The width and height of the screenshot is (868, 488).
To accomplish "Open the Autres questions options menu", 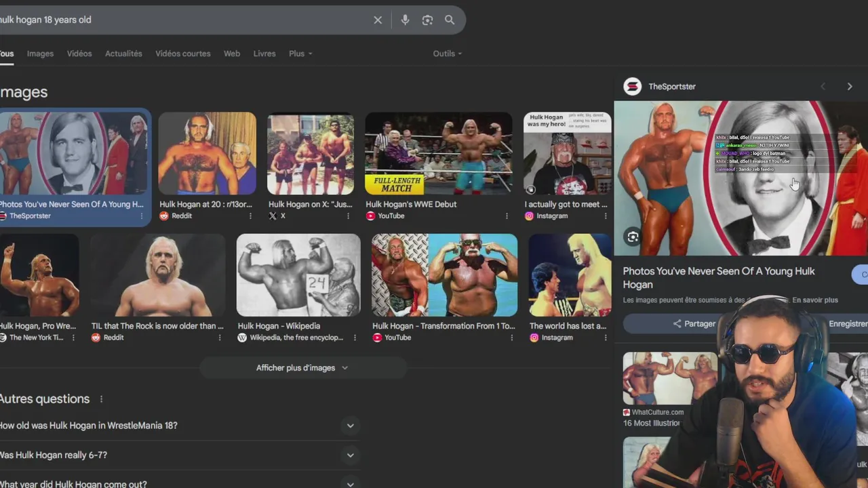I will tap(102, 399).
